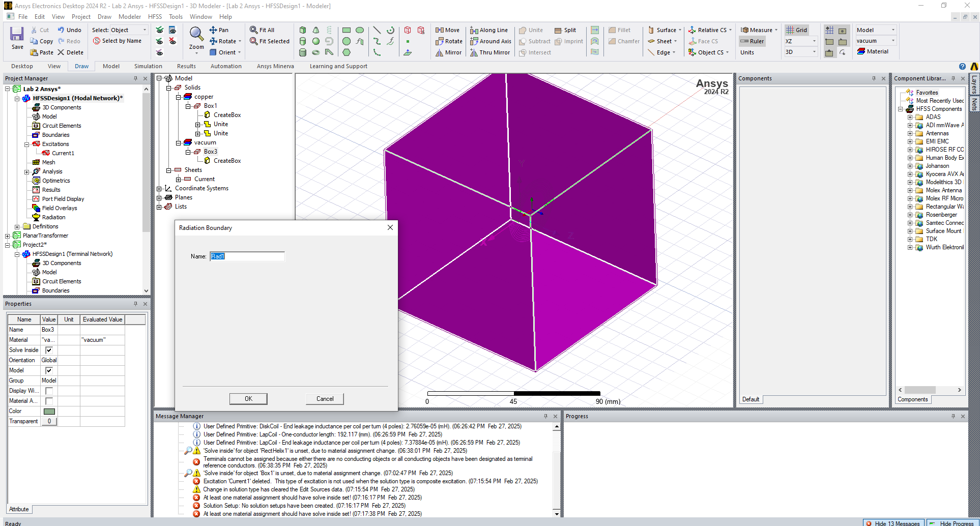Enable the Display Wireframe checkbox
Image resolution: width=980 pixels, height=526 pixels.
49,391
